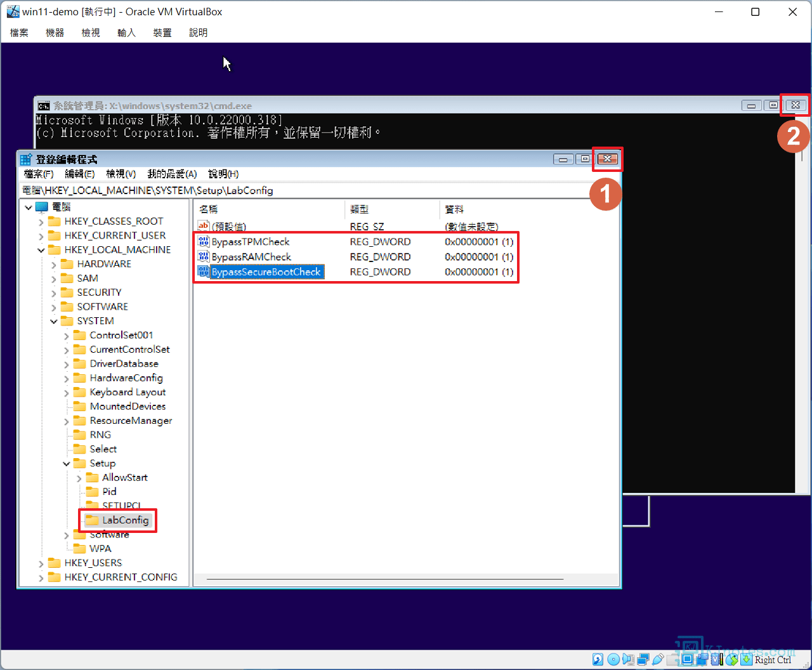Expand the ControlSet001 key

67,335
